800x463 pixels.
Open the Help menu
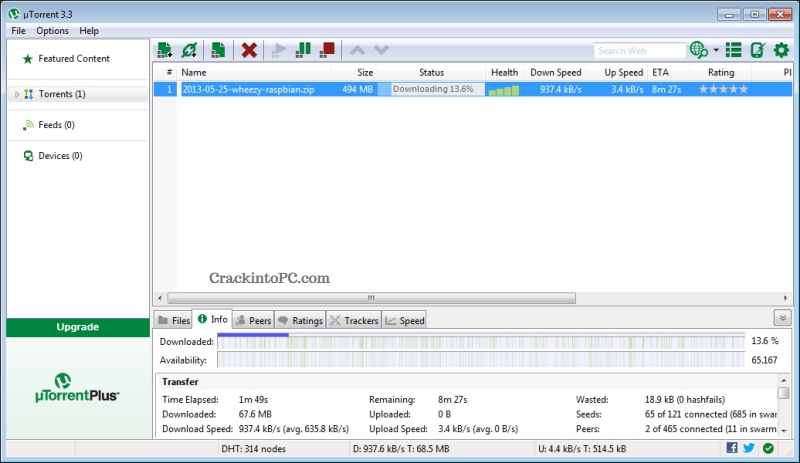[89, 31]
